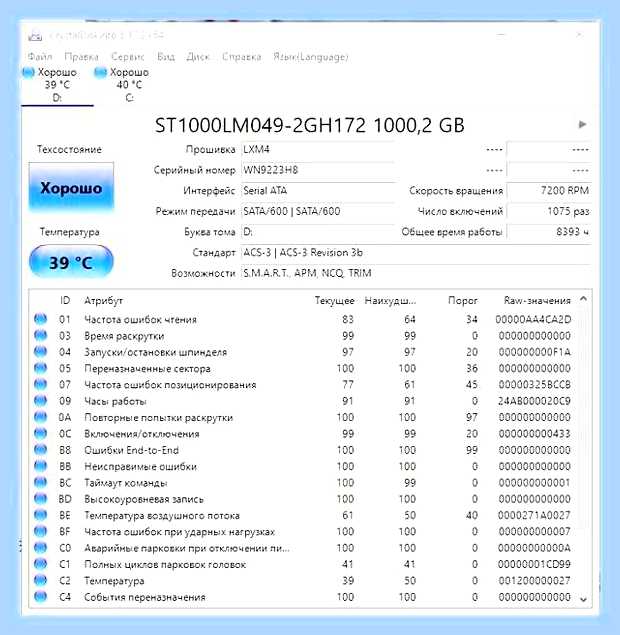Click the Хорошо health status button
The image size is (620, 635).
[71, 188]
